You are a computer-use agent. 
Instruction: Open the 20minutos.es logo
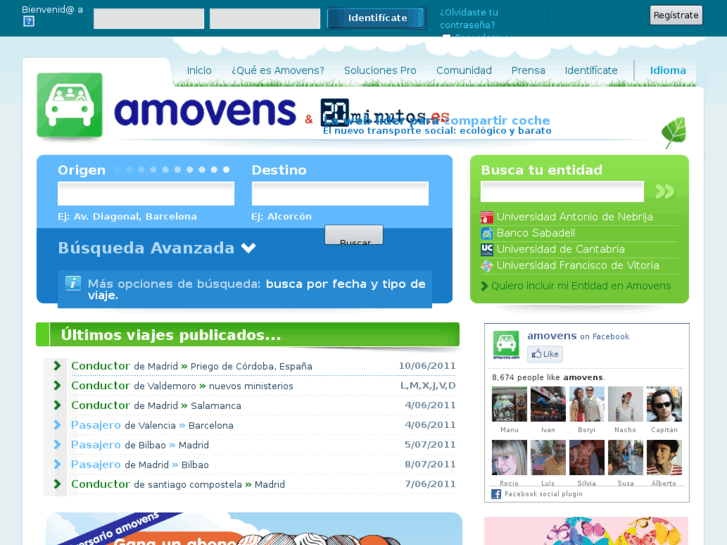[x=385, y=113]
